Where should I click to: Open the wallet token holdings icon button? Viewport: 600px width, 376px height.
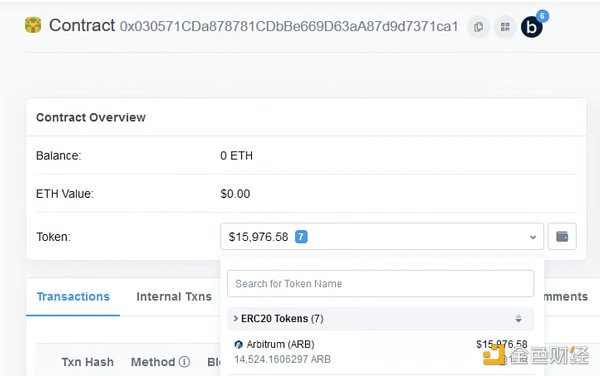562,236
